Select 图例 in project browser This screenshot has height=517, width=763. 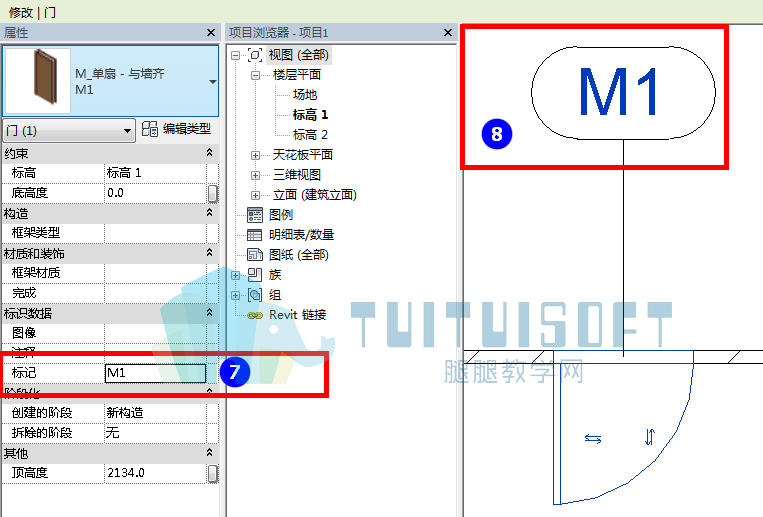[281, 215]
